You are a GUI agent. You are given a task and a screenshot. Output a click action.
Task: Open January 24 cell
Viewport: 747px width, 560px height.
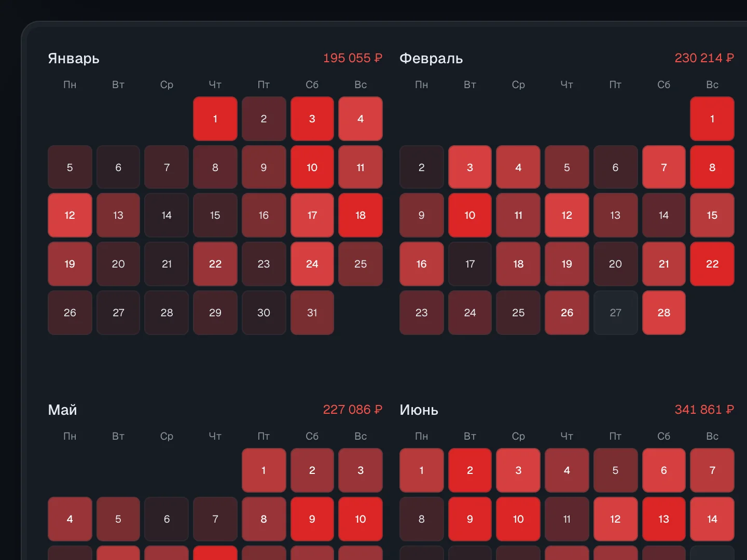coord(312,264)
